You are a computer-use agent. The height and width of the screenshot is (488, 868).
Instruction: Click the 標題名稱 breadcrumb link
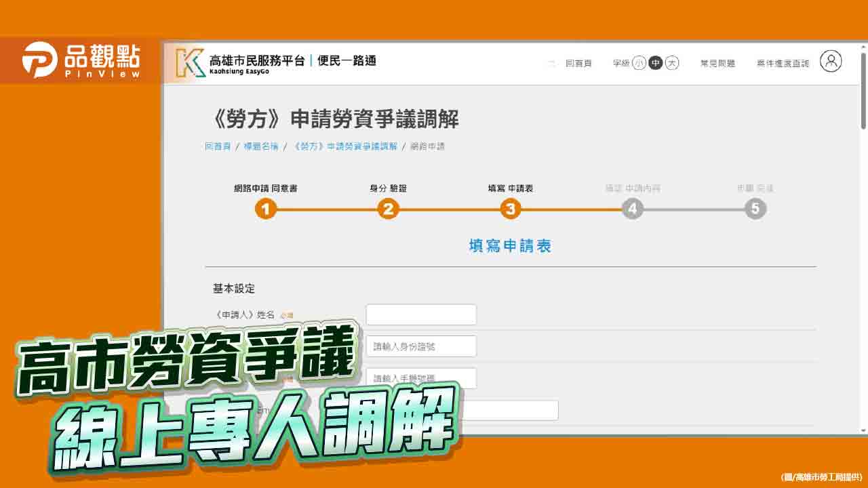point(261,146)
